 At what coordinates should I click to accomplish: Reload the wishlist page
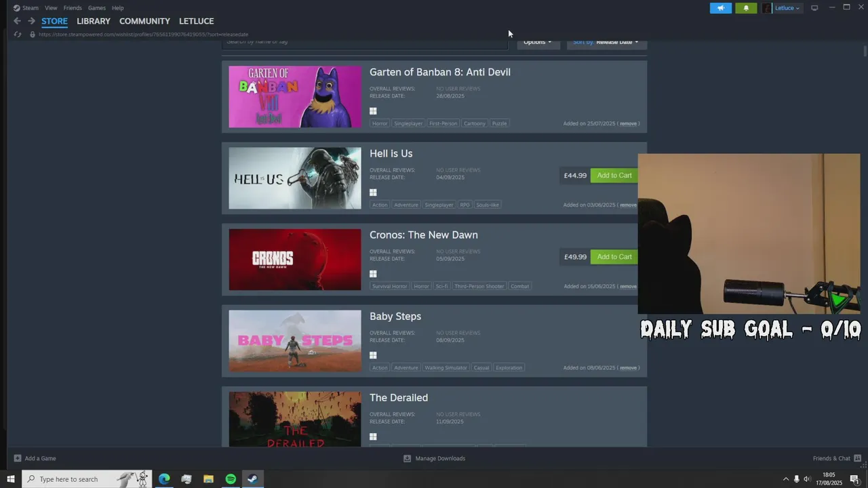coord(18,34)
